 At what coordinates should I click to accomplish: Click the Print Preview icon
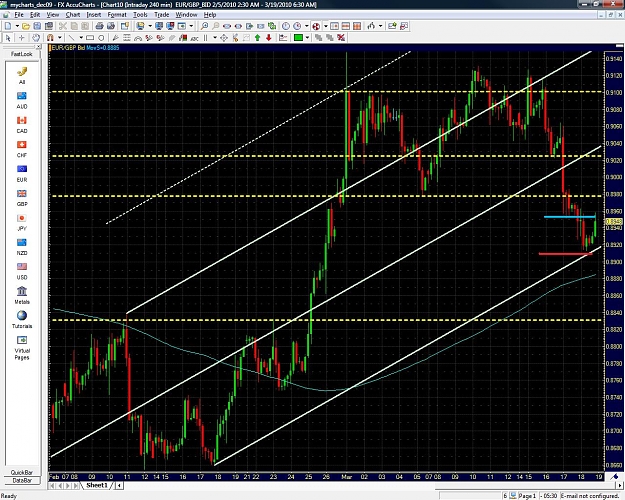click(111, 26)
